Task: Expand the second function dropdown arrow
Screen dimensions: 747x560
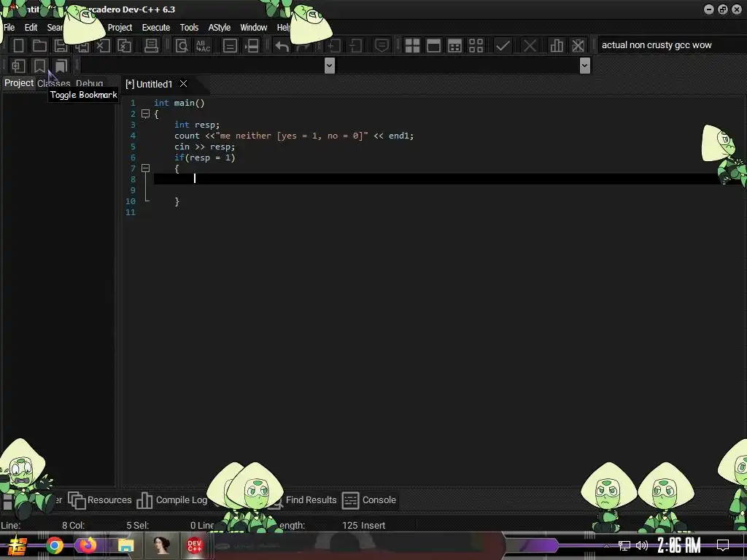Action: point(585,66)
